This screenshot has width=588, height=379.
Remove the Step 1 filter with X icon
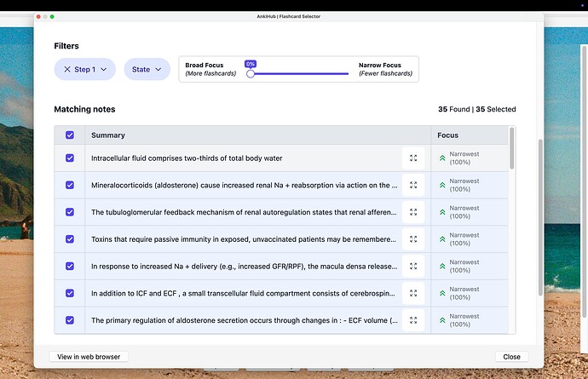(67, 69)
